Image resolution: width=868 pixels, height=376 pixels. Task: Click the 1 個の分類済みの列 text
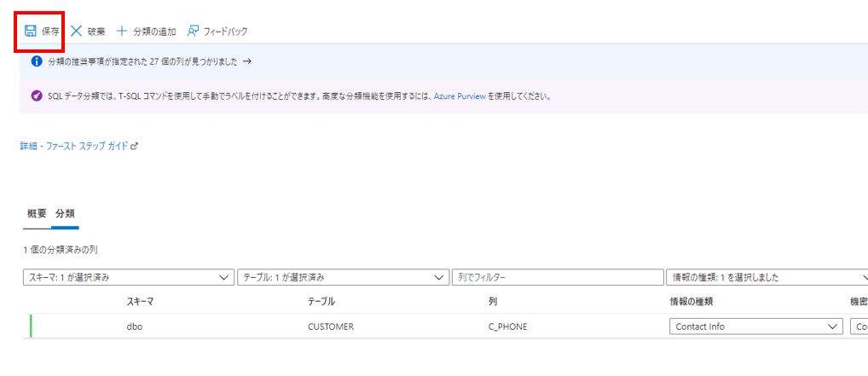61,251
